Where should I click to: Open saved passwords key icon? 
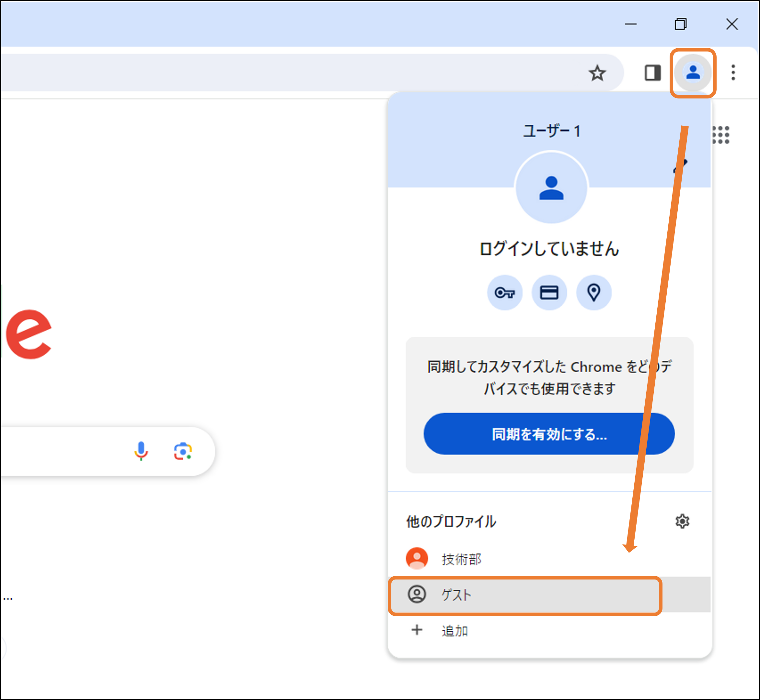click(x=505, y=293)
